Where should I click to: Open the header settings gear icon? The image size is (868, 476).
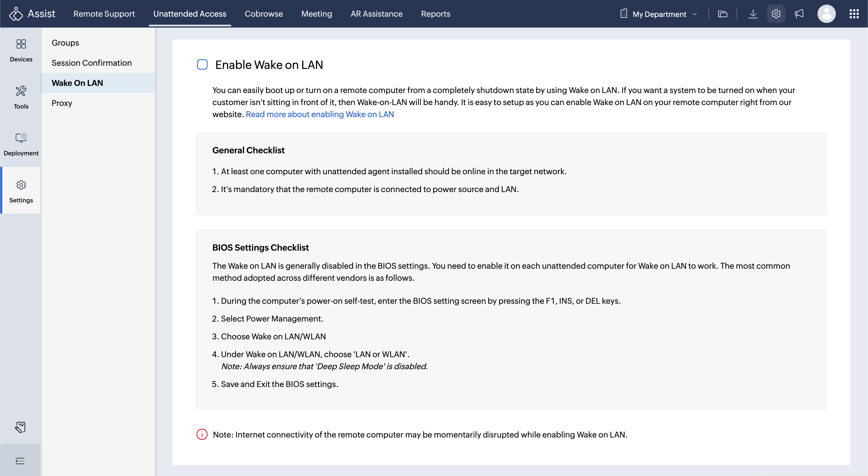[776, 14]
